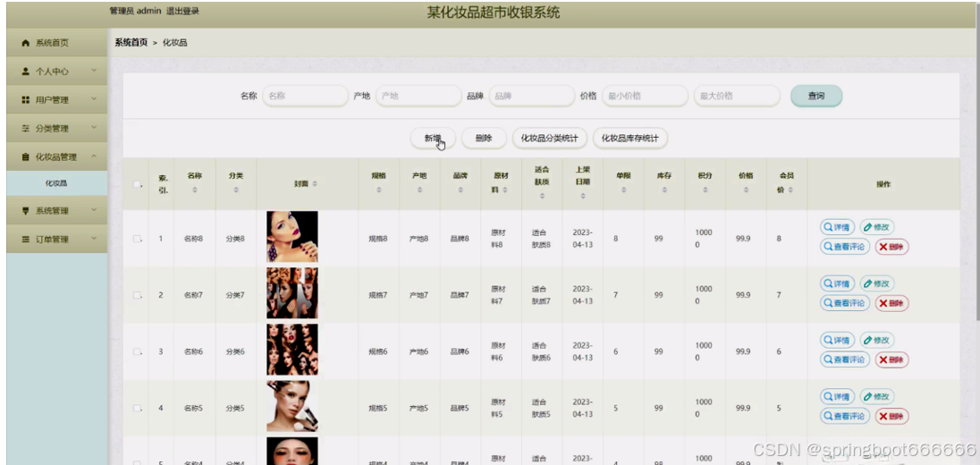Click the clipboard icon beside 化妆品管理
980x465 pixels.
click(26, 156)
